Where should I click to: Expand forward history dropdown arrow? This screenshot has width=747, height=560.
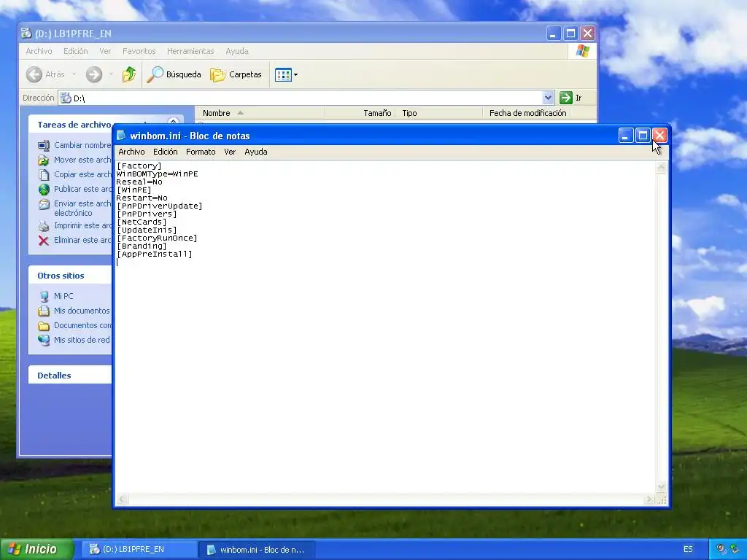(x=111, y=74)
